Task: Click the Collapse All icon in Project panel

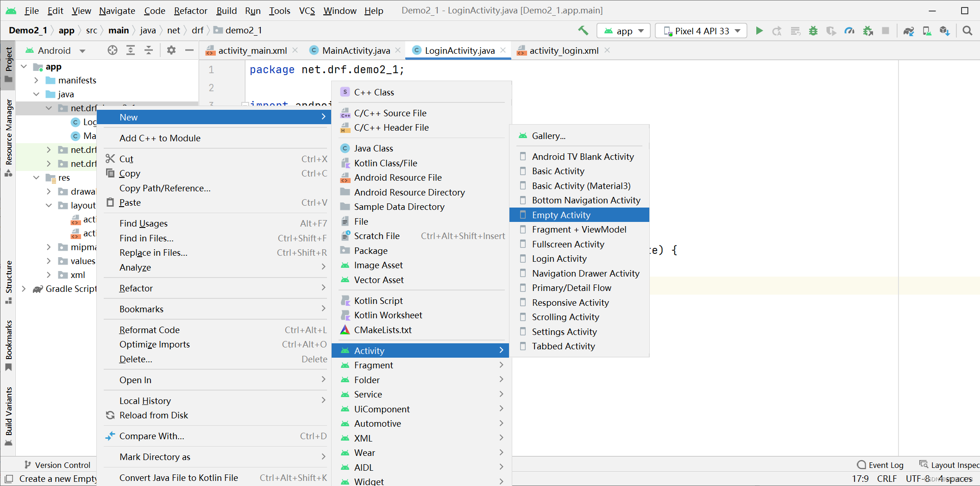Action: click(149, 50)
